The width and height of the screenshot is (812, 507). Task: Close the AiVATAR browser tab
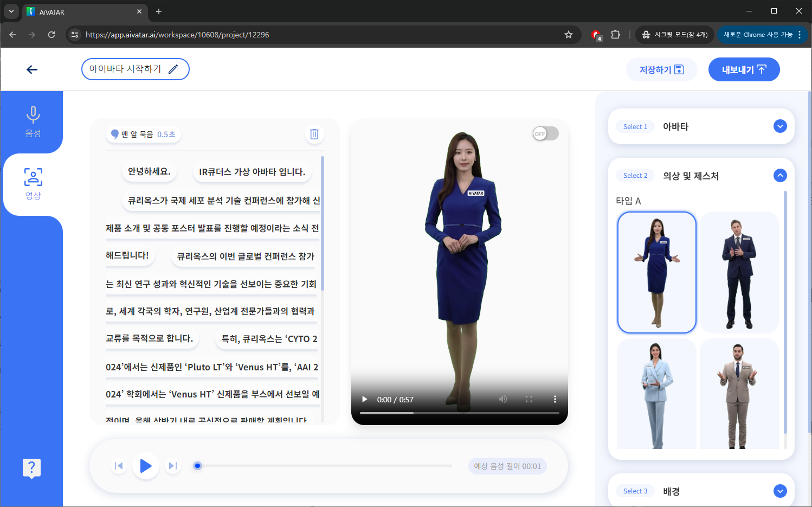[x=139, y=11]
